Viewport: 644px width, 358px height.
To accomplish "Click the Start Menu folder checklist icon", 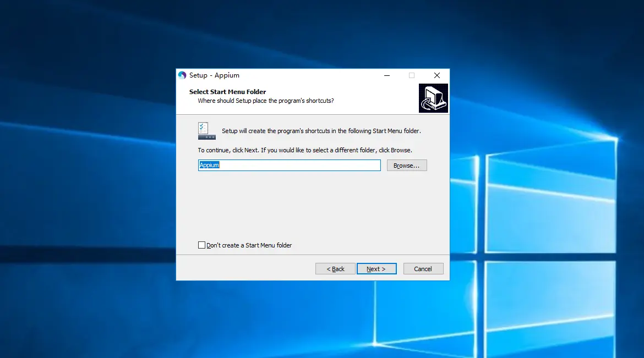I will tap(206, 131).
